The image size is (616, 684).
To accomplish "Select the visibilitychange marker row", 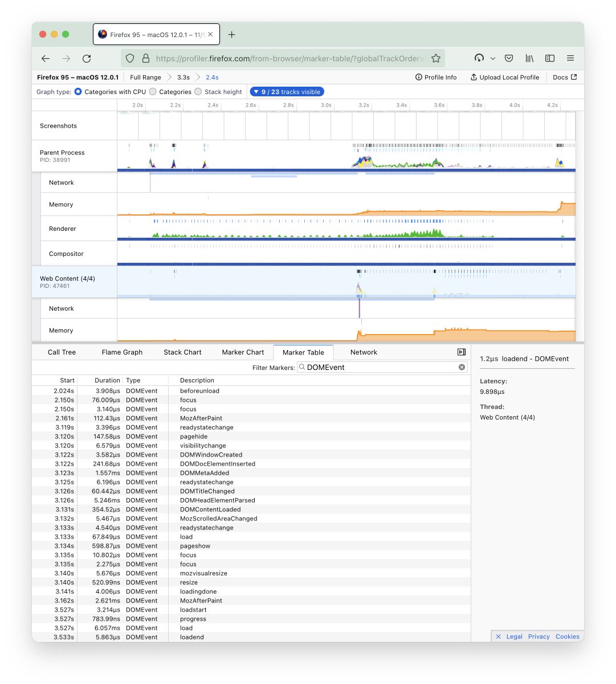I will pyautogui.click(x=251, y=446).
